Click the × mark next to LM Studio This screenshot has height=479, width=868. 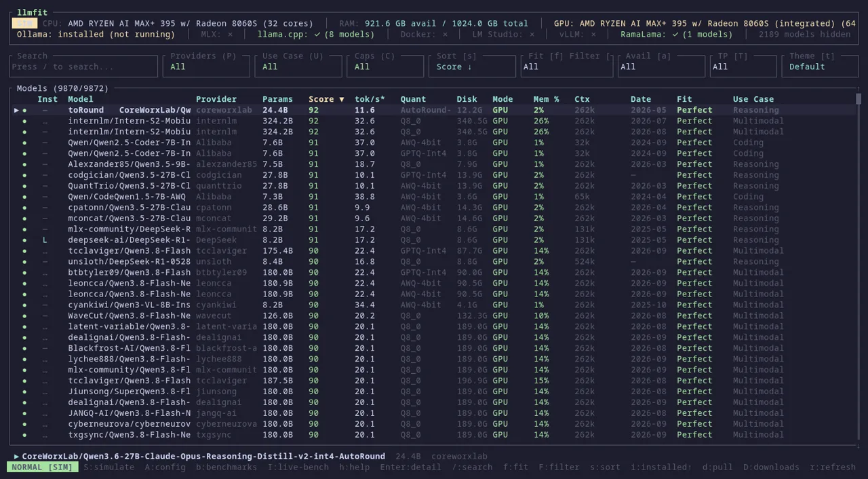tap(532, 34)
